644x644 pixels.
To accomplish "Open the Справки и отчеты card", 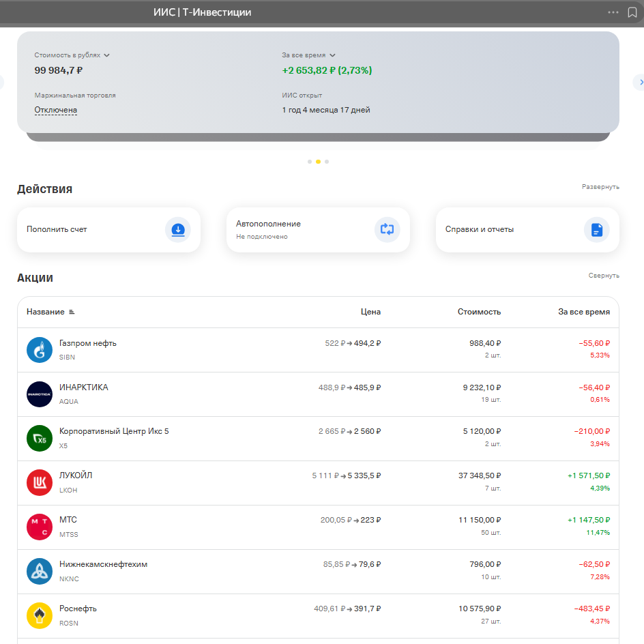I will (x=527, y=230).
